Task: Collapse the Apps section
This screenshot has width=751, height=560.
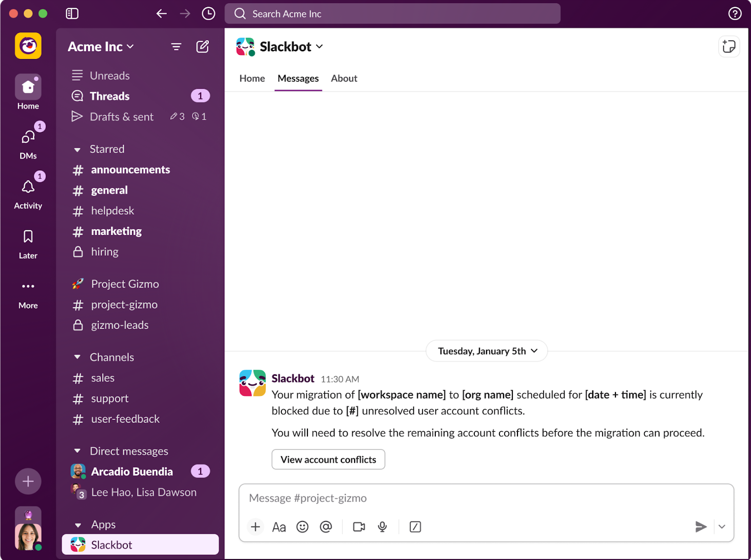Action: tap(78, 525)
